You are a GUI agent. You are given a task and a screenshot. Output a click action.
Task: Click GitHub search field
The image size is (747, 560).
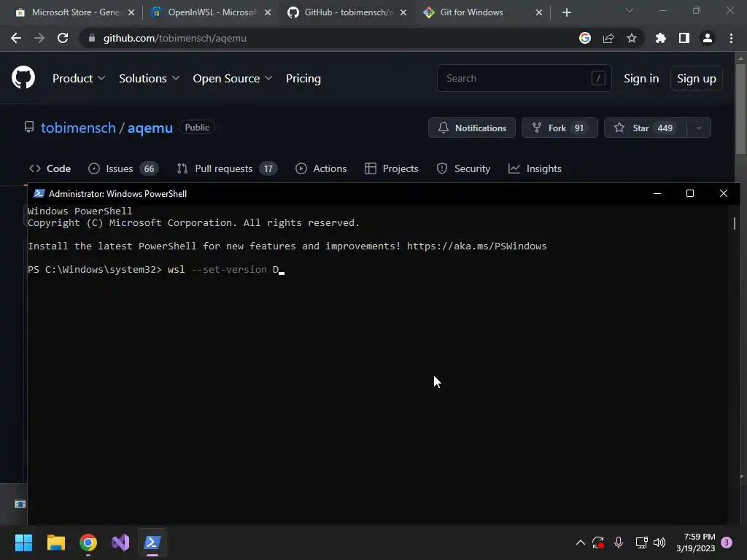tap(524, 78)
